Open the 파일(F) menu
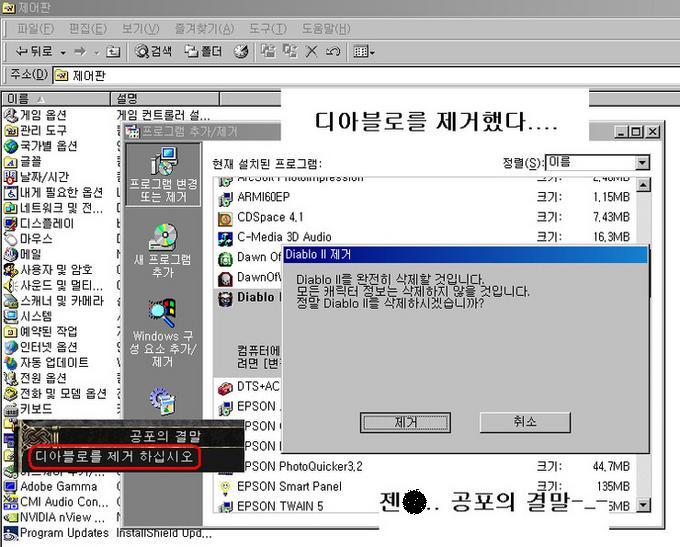 tap(35, 29)
